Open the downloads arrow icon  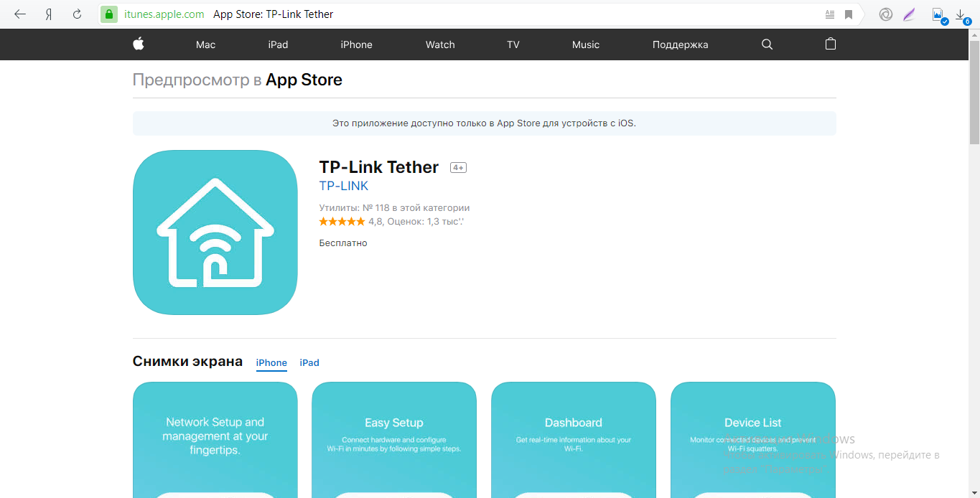click(x=961, y=14)
